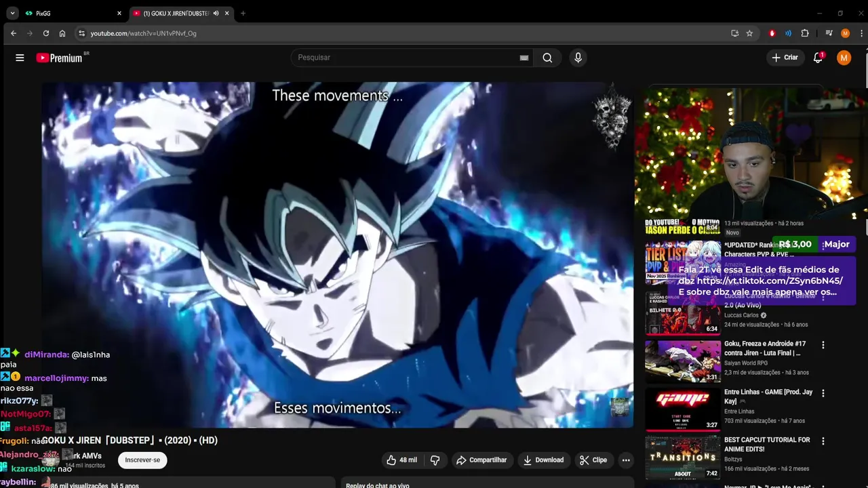Image resolution: width=868 pixels, height=488 pixels.
Task: Click the Pesquisar search field
Action: (407, 58)
